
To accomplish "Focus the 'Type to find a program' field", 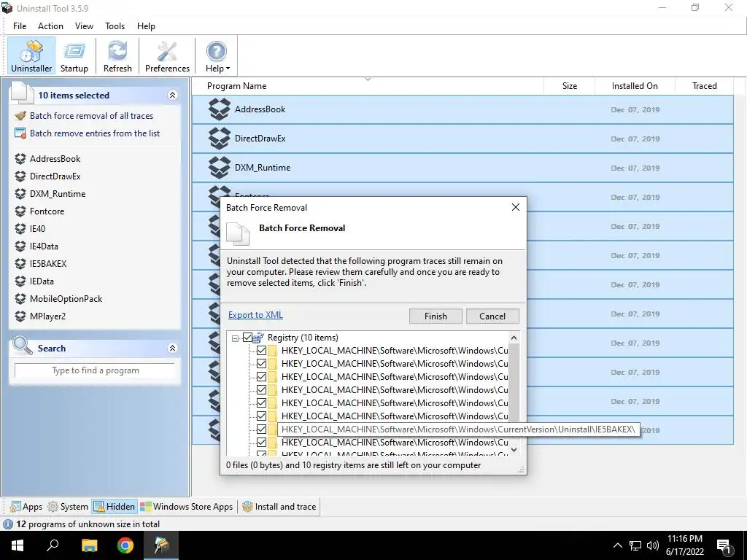I will (96, 370).
